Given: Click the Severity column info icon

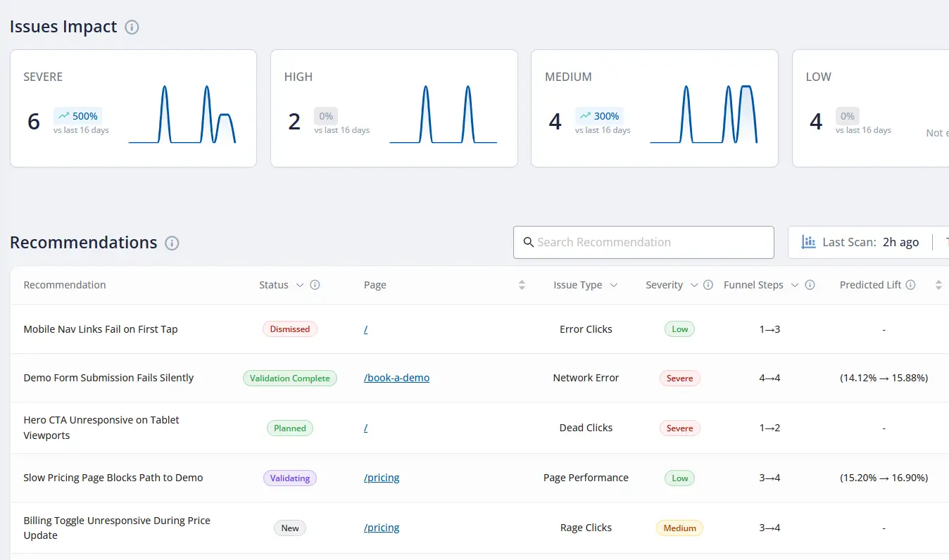Looking at the screenshot, I should [708, 285].
